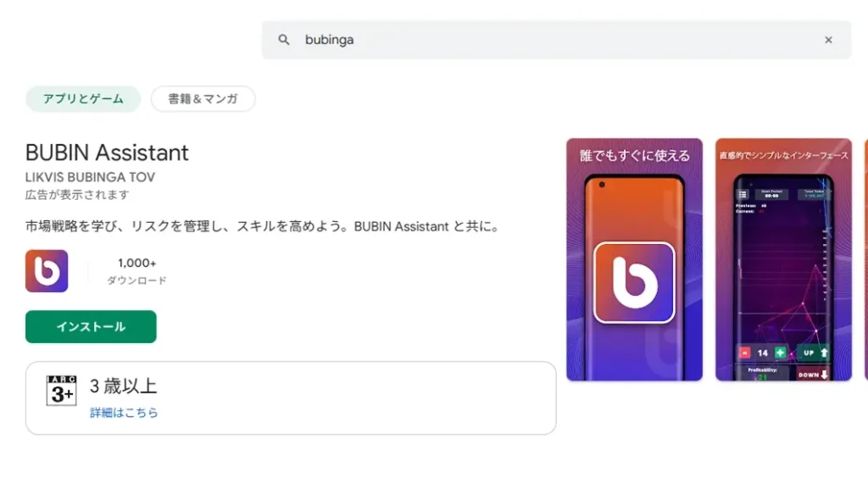Click the BUBIN Assistant app icon
868x488 pixels.
click(x=47, y=271)
